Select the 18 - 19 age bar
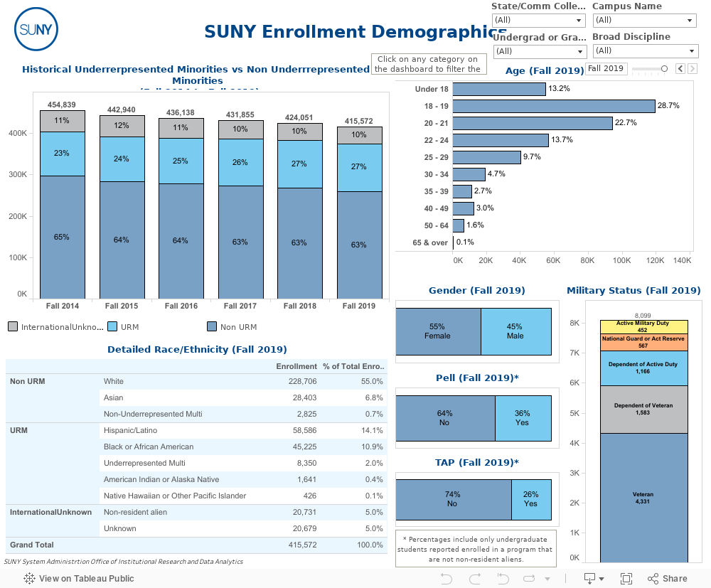This screenshot has width=711, height=588. pos(554,106)
